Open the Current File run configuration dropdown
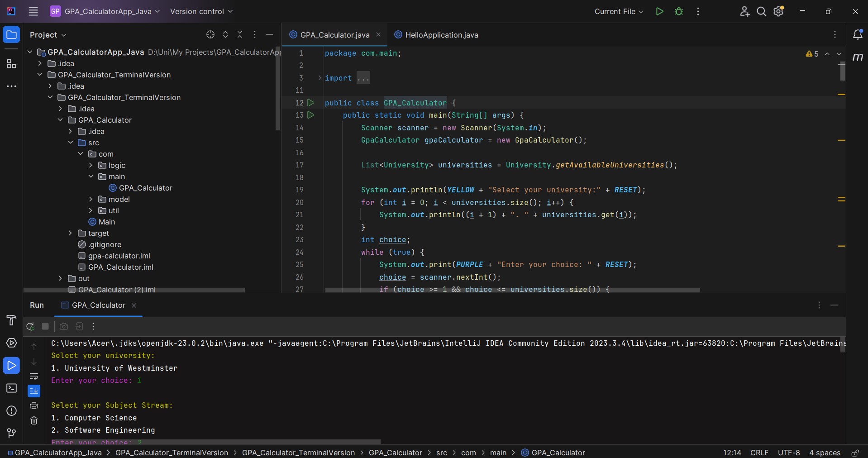 point(619,11)
